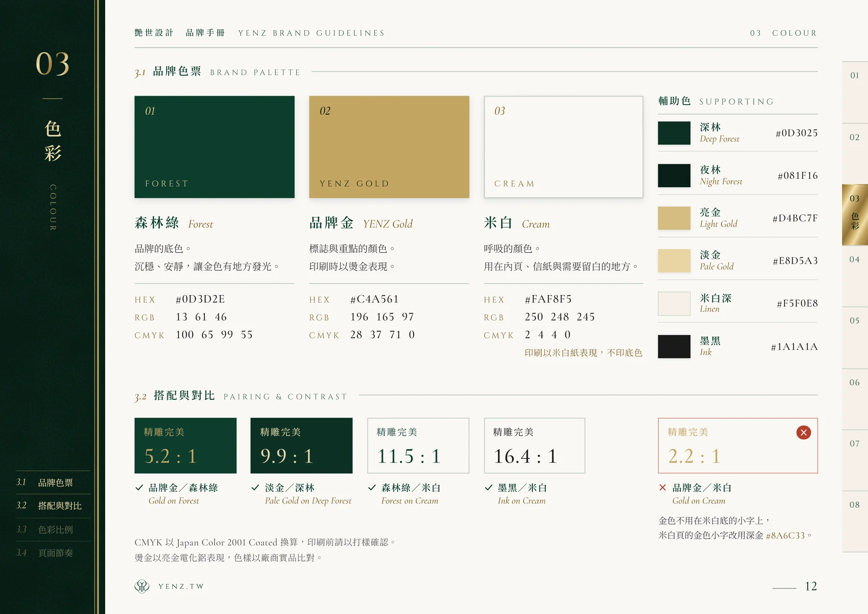This screenshot has height=614, width=868.
Task: Click the 16.4 : 1 contrast sample card
Action: pyautogui.click(x=534, y=445)
